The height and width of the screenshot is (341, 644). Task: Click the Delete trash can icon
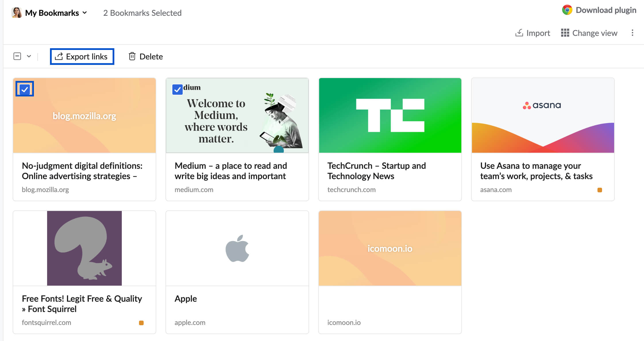click(x=132, y=57)
